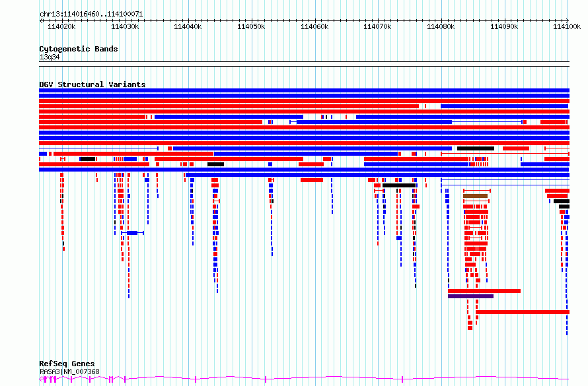Click the 114030k ruler label

[125, 27]
